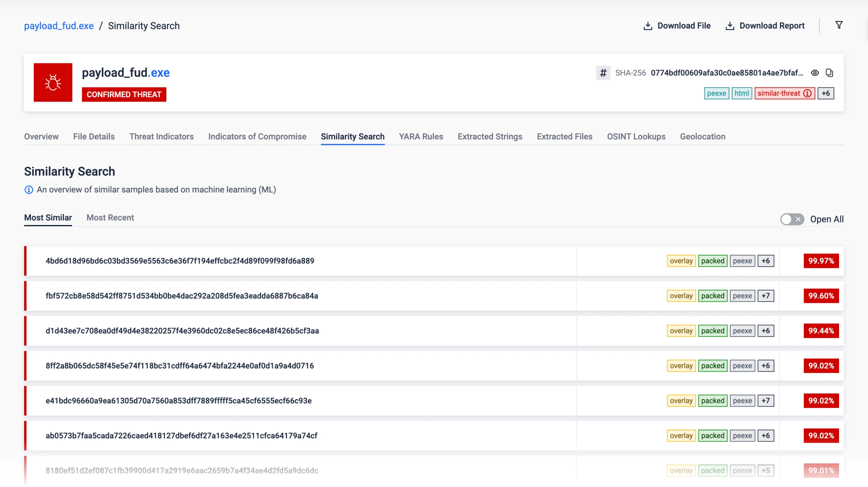Image resolution: width=868 pixels, height=487 pixels.
Task: Click the info icon on similar-threat tag
Action: (x=807, y=94)
